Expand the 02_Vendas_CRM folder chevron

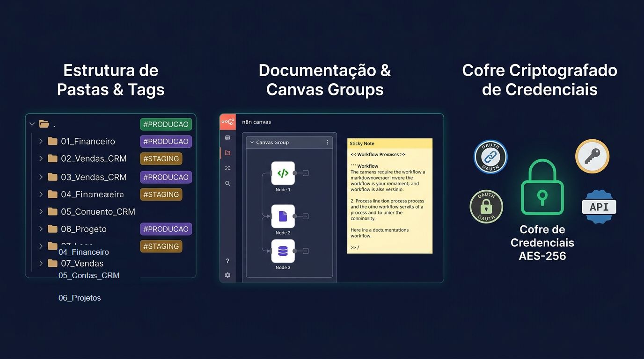pos(41,158)
